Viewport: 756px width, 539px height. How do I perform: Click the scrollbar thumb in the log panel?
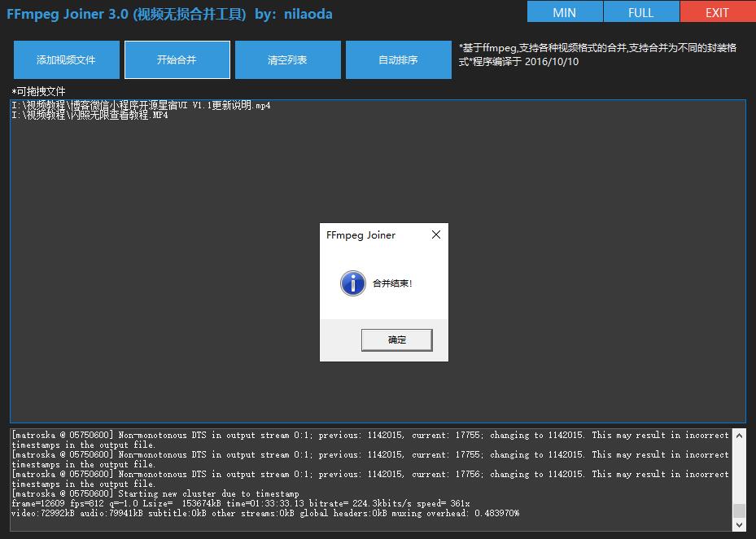(738, 511)
